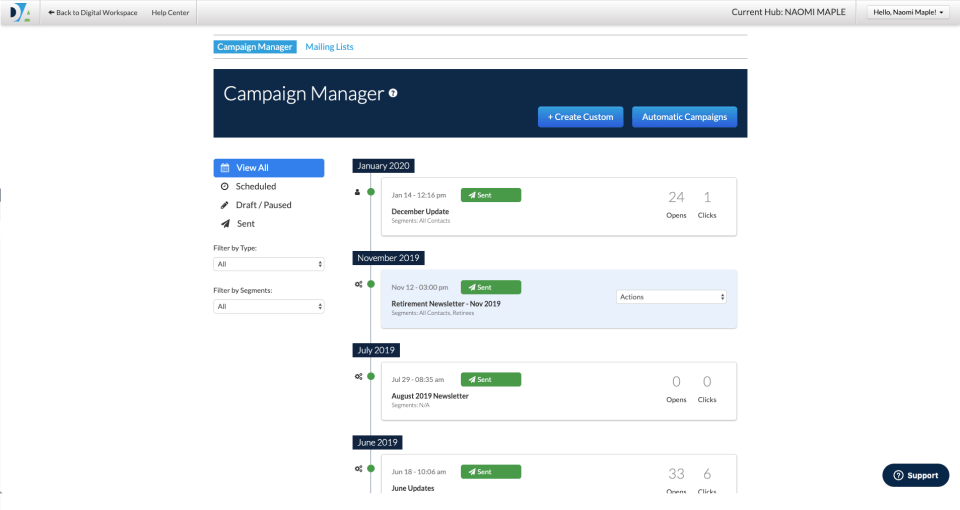Click the Sent badge on December Update
960x510 pixels.
click(x=491, y=195)
